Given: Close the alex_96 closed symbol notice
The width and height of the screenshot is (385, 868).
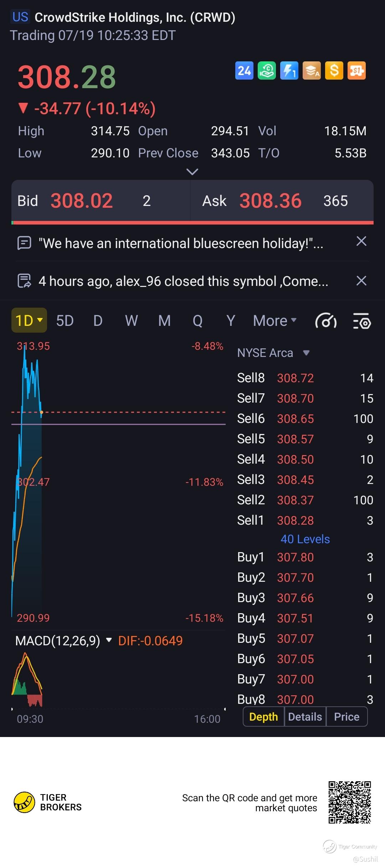Looking at the screenshot, I should coord(361,281).
